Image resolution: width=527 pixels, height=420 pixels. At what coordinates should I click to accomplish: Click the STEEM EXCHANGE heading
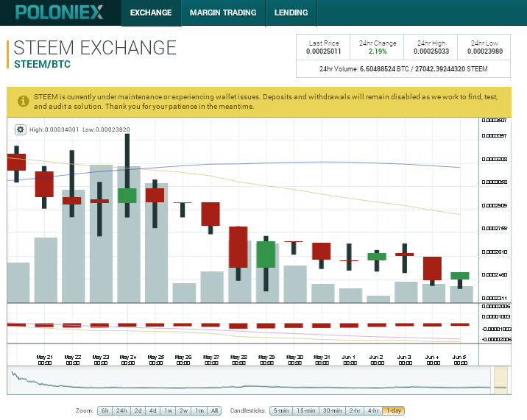95,47
